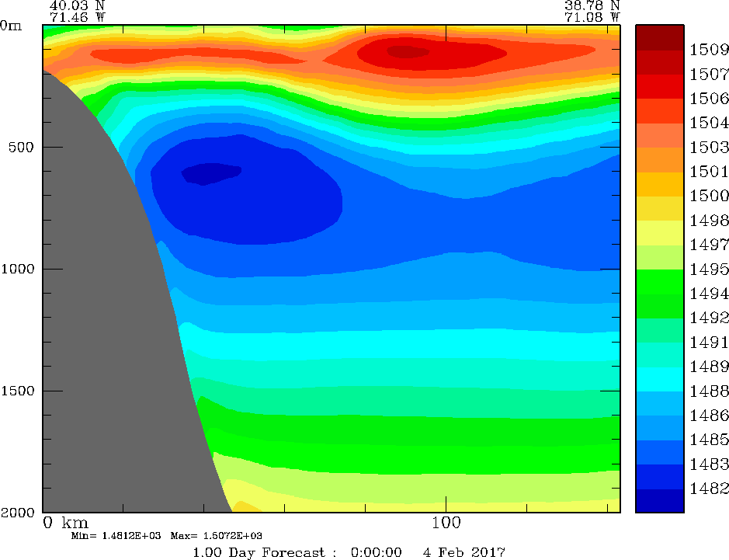The width and height of the screenshot is (729, 560).
Task: Click the darkest blue swatch at color bar bottom
Action: (x=659, y=501)
